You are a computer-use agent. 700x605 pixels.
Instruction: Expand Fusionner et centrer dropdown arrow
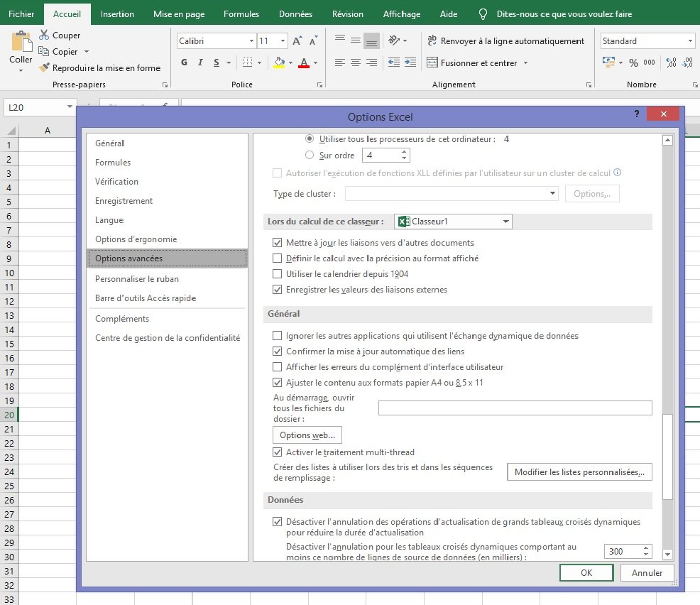click(x=525, y=63)
